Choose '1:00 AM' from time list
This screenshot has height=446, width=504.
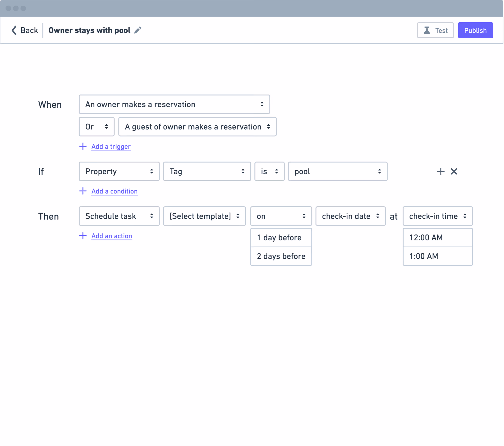(x=437, y=256)
